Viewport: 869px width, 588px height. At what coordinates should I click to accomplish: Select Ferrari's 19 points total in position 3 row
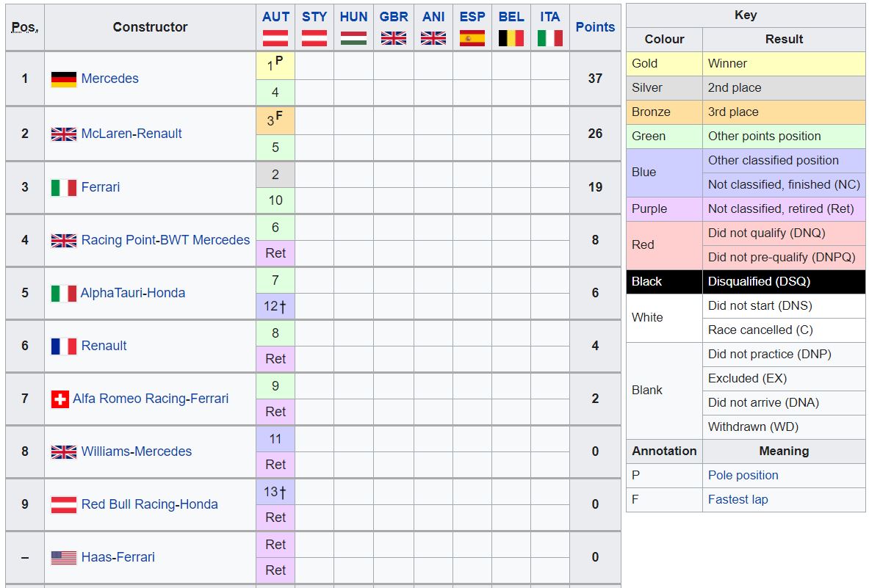tap(595, 187)
